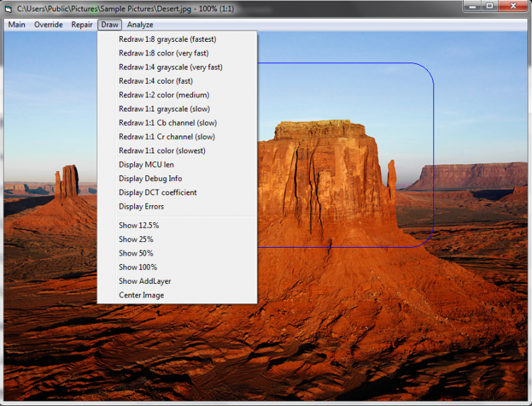This screenshot has width=532, height=406.
Task: Select Show AddLayer entry
Action: [x=177, y=281]
